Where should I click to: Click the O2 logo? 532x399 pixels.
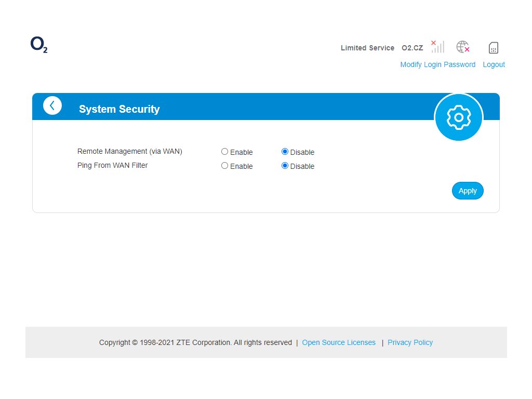39,45
